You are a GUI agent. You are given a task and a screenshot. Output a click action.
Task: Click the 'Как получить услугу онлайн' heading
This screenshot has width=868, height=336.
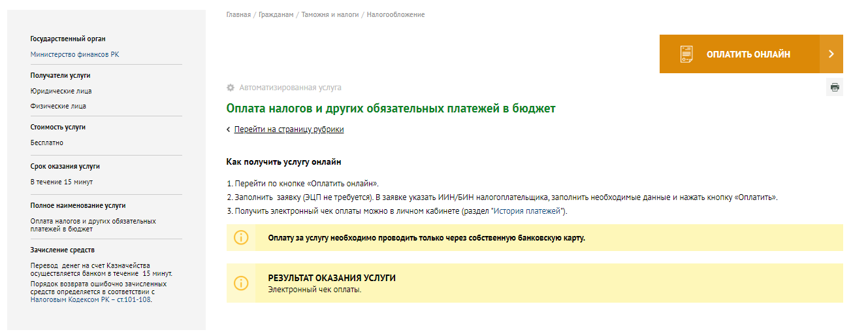(283, 161)
